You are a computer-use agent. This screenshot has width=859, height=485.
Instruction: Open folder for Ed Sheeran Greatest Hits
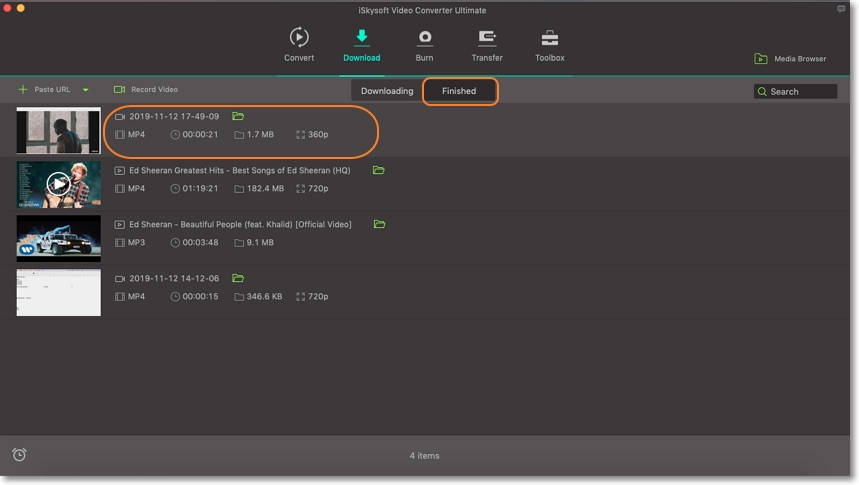click(x=378, y=170)
